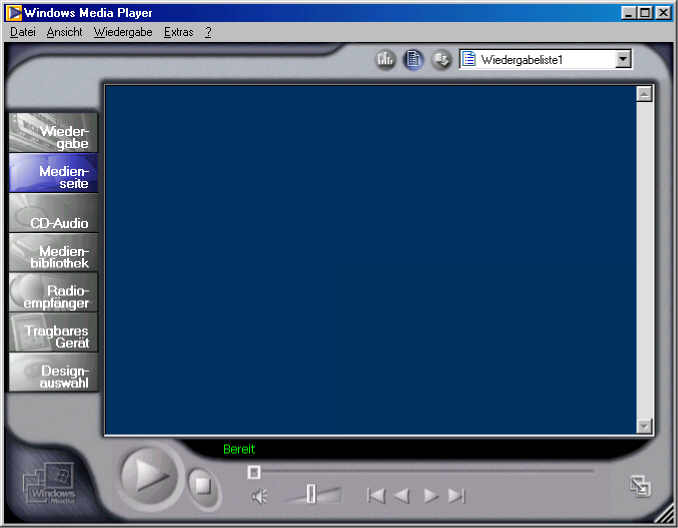Open the Ansicht menu

click(x=64, y=32)
